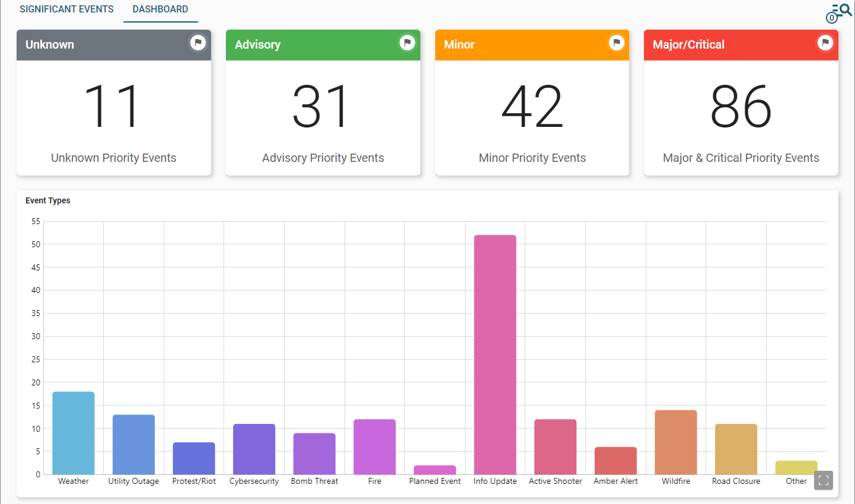Click the Weather bar in Event Types
Viewport: 855px width, 504px height.
pyautogui.click(x=73, y=433)
